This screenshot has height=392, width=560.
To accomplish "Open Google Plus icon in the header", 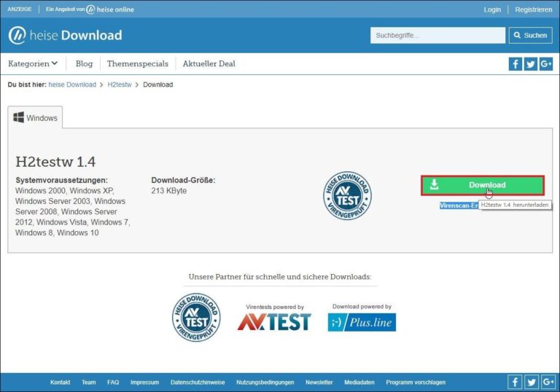I will point(546,64).
